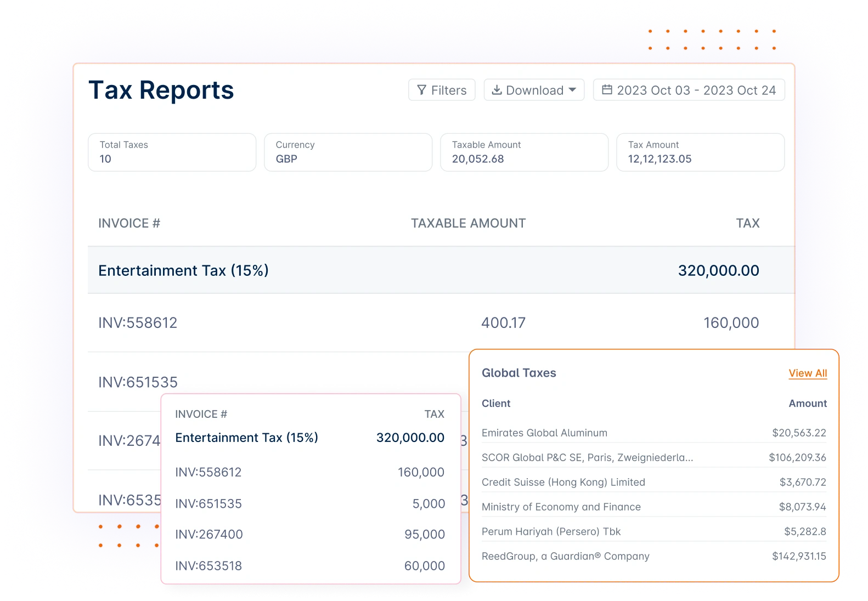
Task: Click the Client column header
Action: (496, 404)
